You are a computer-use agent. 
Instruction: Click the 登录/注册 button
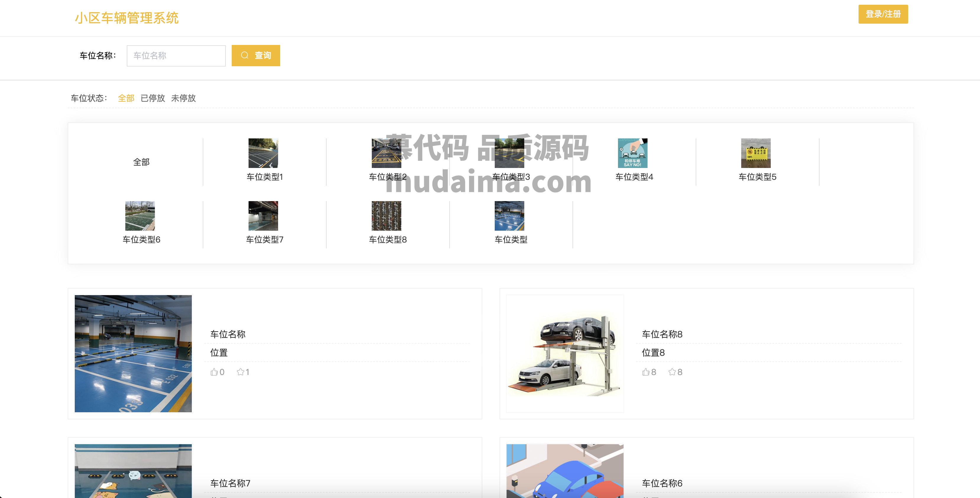coord(882,14)
